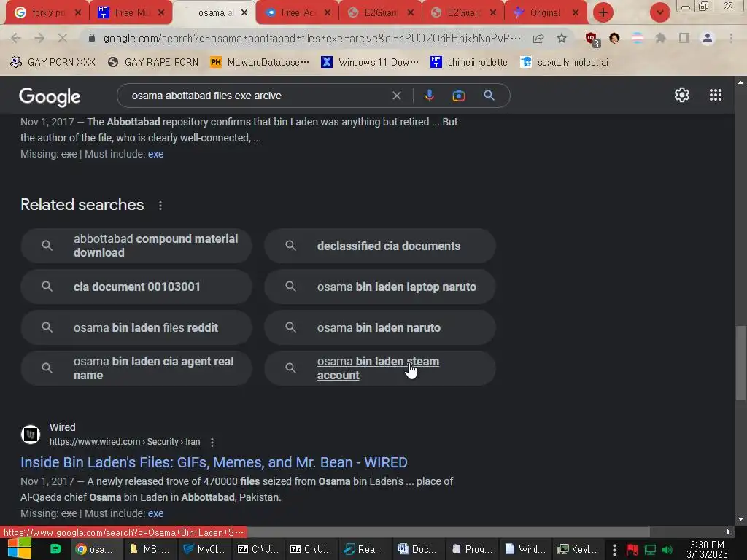Open the green taskbar app icon

tap(55, 549)
